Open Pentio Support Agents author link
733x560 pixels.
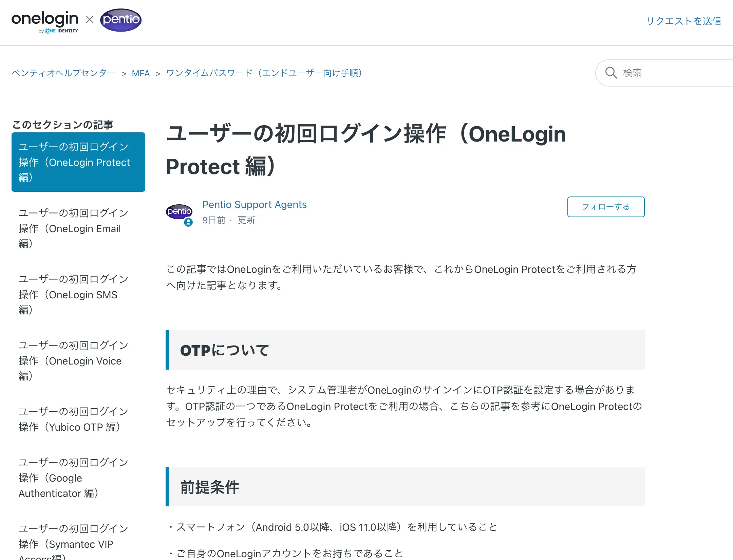coord(255,205)
